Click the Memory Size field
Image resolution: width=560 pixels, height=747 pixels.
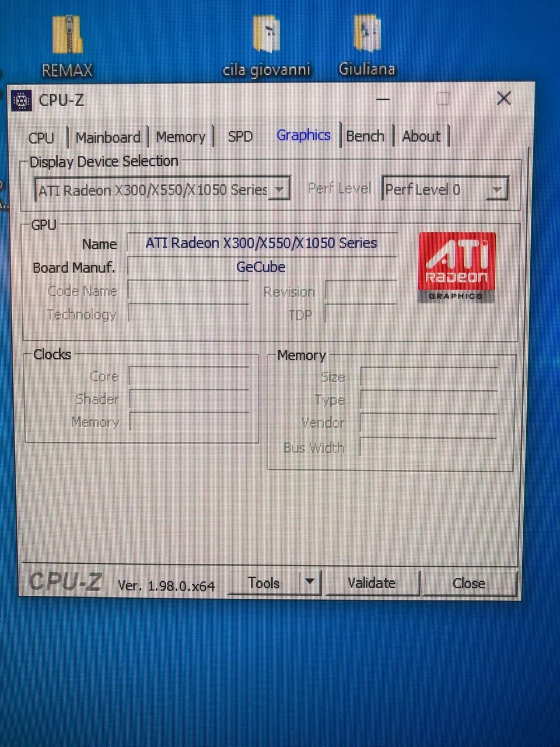click(x=429, y=377)
